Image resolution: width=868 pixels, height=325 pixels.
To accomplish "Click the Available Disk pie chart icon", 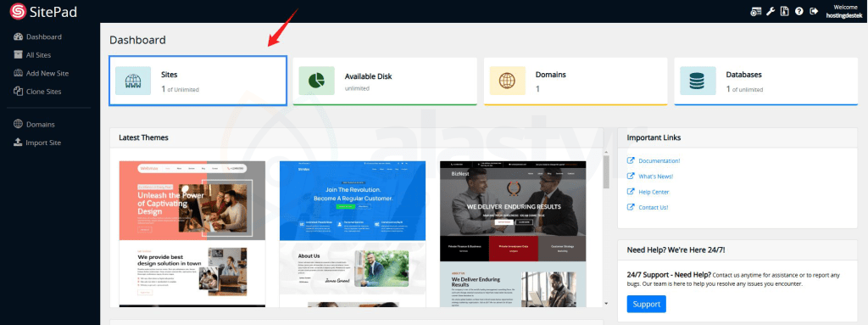I will click(317, 81).
